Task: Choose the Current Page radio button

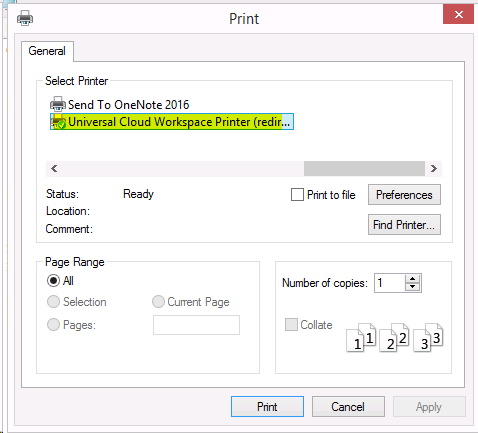Action: [158, 302]
